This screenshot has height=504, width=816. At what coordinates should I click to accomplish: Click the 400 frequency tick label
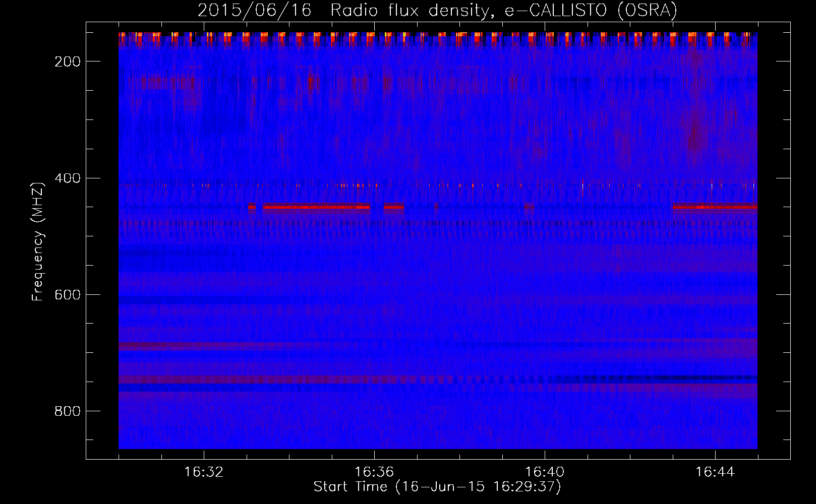pos(67,178)
